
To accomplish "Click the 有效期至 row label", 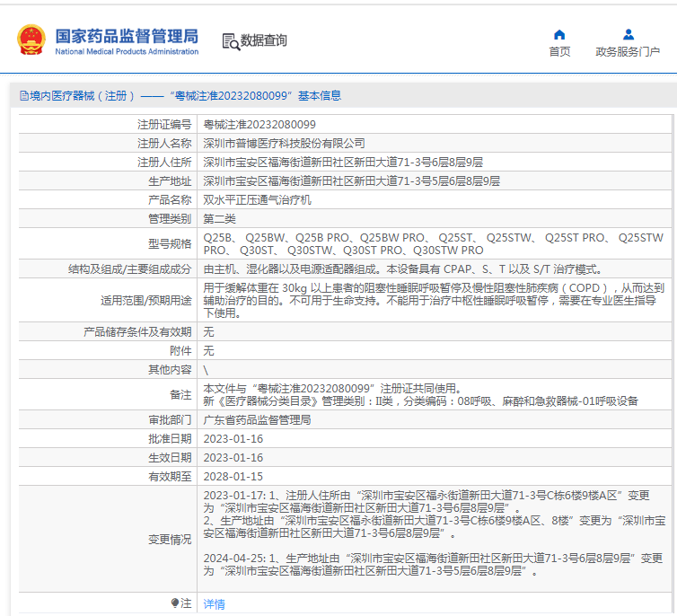I will (170, 477).
